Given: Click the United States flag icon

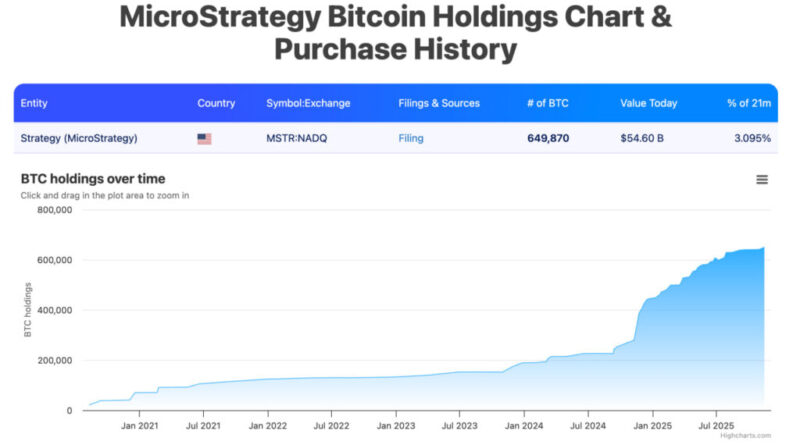Looking at the screenshot, I should 204,138.
